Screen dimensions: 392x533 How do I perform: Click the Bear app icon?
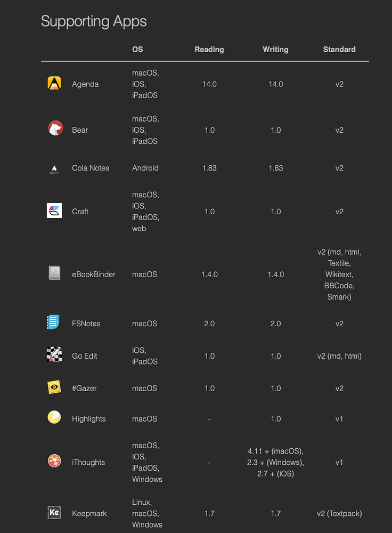pos(54,128)
